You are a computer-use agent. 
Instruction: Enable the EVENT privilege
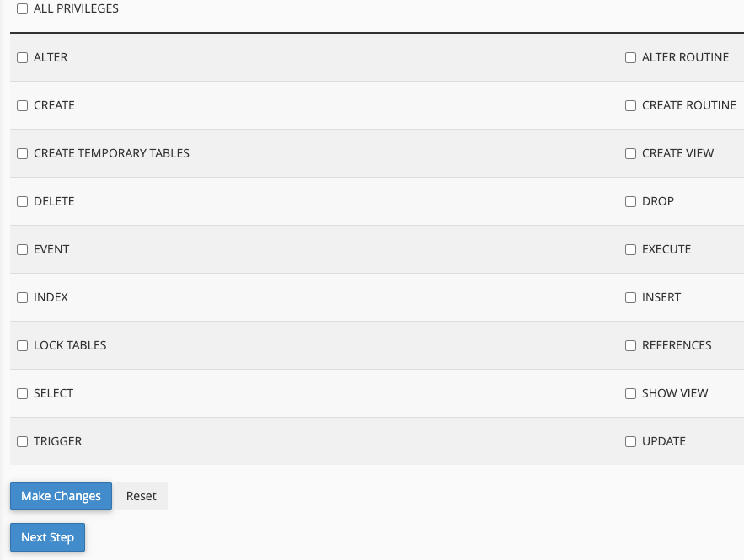point(23,250)
